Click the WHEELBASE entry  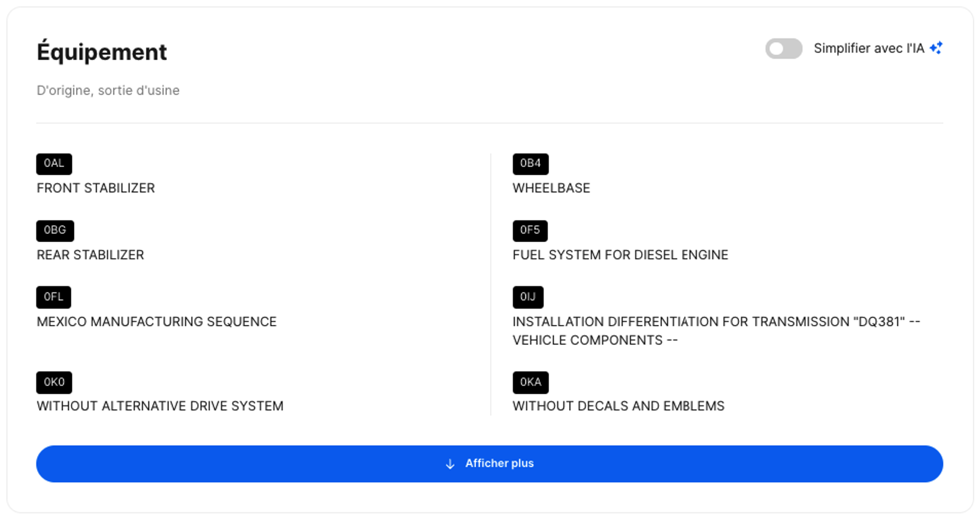(551, 188)
